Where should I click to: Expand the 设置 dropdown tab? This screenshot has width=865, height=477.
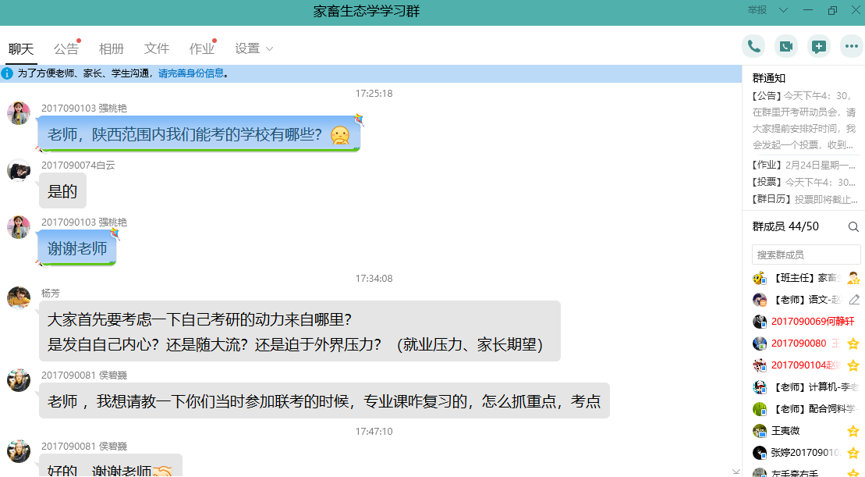253,48
